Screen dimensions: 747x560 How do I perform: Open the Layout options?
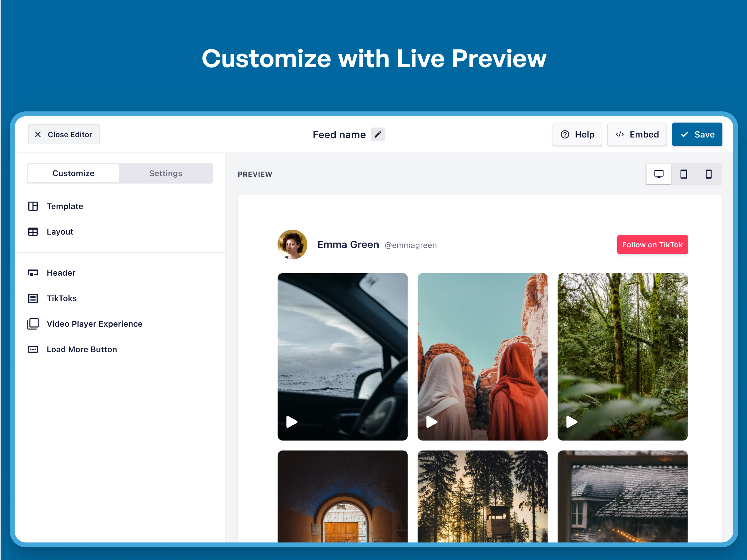[60, 232]
